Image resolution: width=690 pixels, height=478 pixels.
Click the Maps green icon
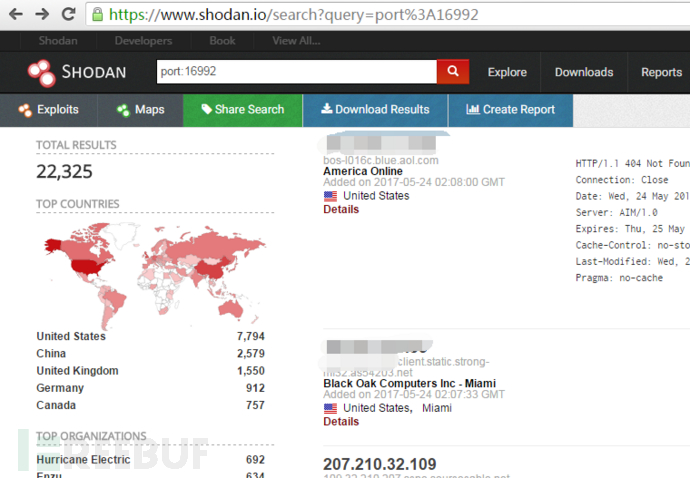(123, 110)
